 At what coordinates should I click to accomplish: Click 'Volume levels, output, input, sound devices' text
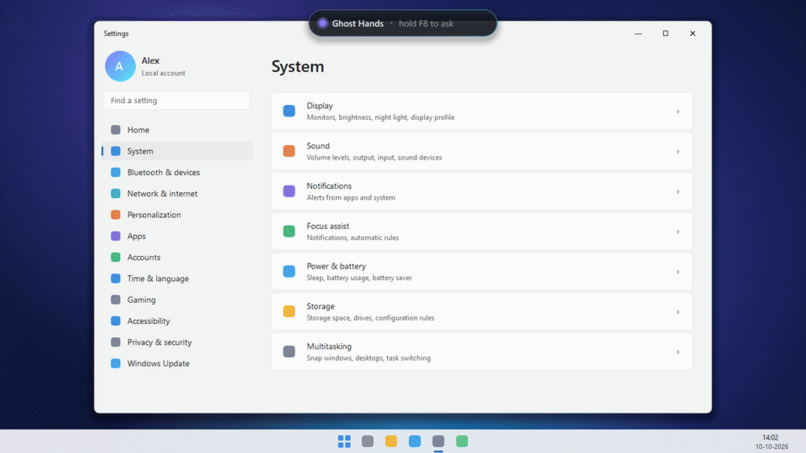[374, 157]
